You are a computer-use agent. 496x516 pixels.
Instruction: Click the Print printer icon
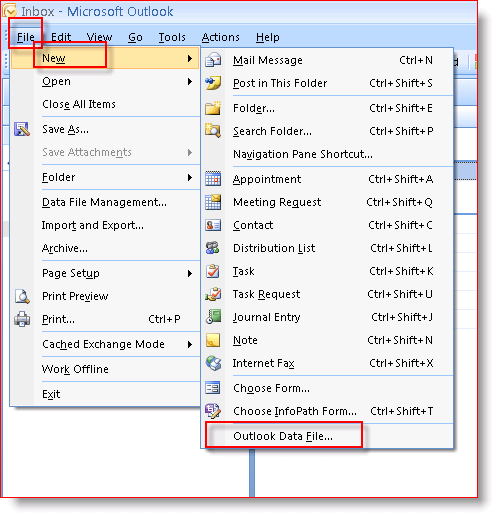[x=22, y=319]
